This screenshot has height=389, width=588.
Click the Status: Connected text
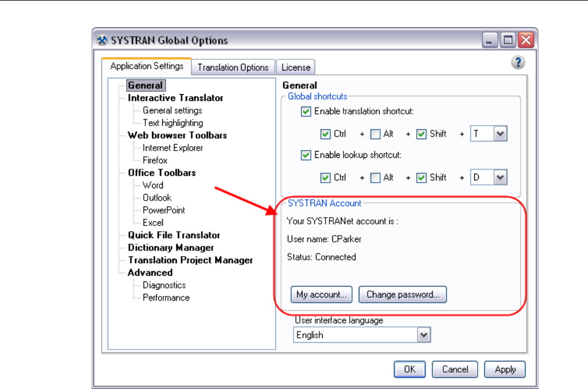[x=322, y=257]
